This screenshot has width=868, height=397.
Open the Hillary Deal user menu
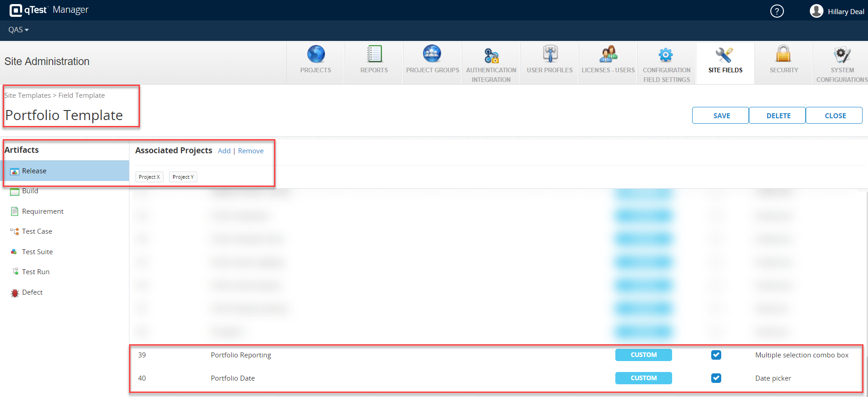pyautogui.click(x=837, y=11)
